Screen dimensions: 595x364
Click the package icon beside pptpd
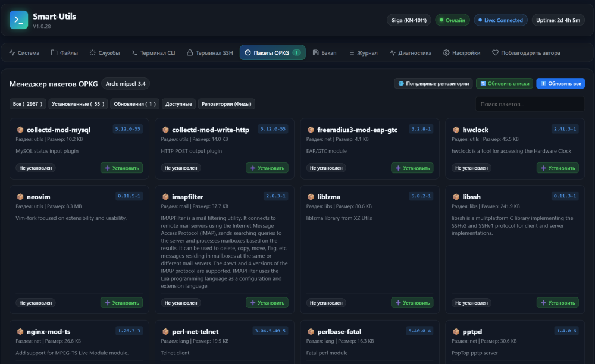point(456,331)
